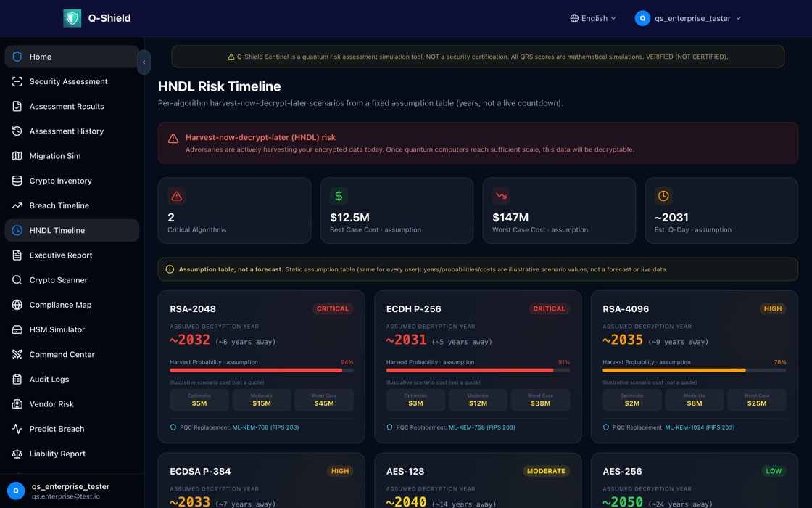Open ML-KEM-768 link on ECDH P-256 card
812x508 pixels.
pyautogui.click(x=481, y=427)
